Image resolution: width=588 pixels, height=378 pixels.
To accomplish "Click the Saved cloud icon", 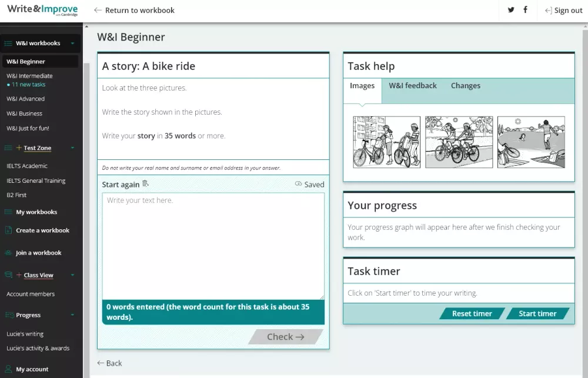I will click(298, 184).
